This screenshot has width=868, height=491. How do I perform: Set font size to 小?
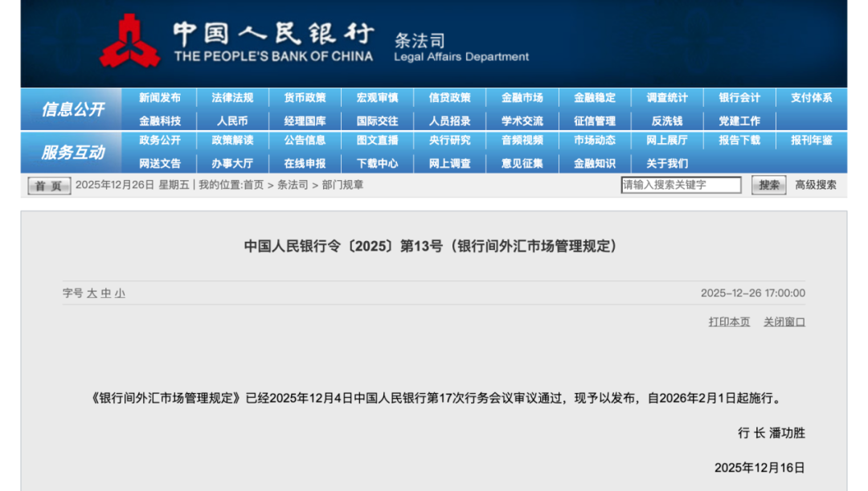(119, 293)
